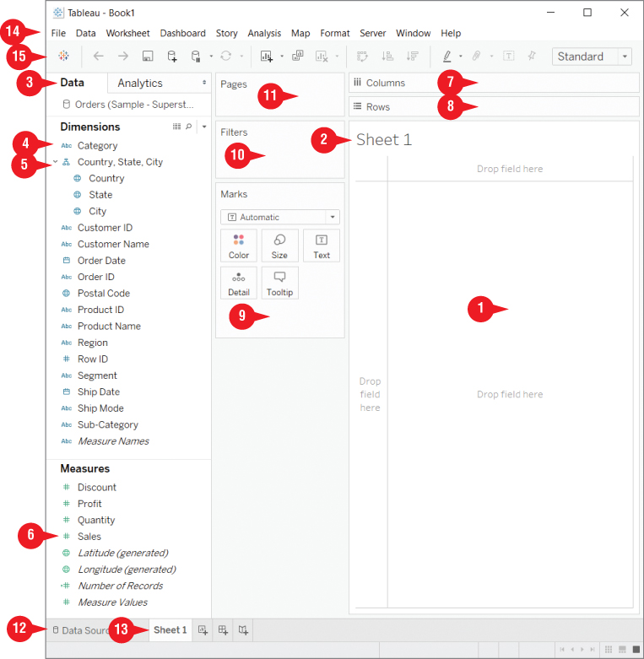Click the Undo back arrow in toolbar
The height and width of the screenshot is (659, 644).
click(99, 56)
